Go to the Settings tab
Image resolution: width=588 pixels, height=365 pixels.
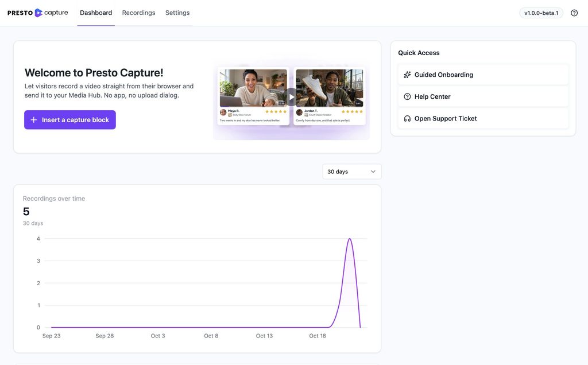[177, 13]
